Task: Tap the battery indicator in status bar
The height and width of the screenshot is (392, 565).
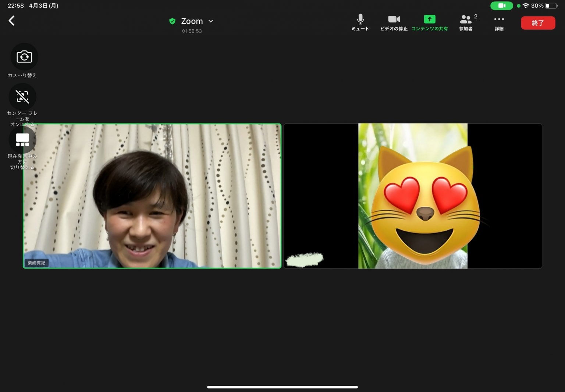Action: tap(551, 6)
